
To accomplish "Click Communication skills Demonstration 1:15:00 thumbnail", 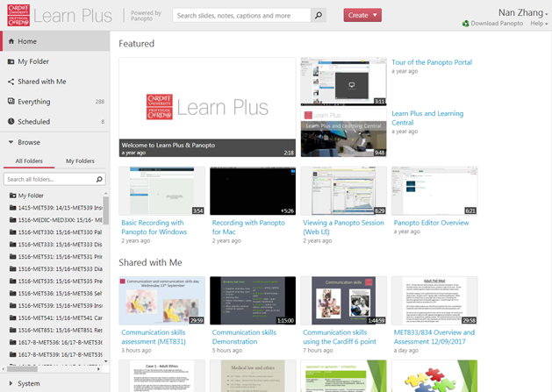I will [253, 301].
